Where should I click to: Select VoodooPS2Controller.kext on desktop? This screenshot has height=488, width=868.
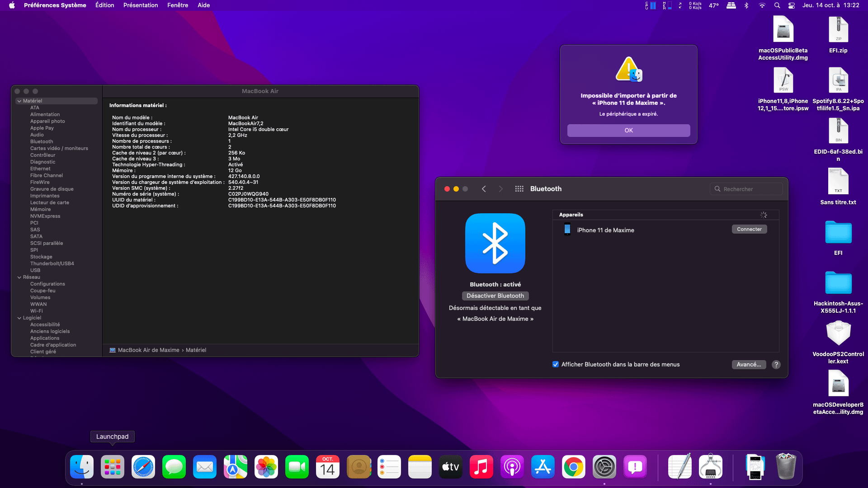pyautogui.click(x=838, y=342)
